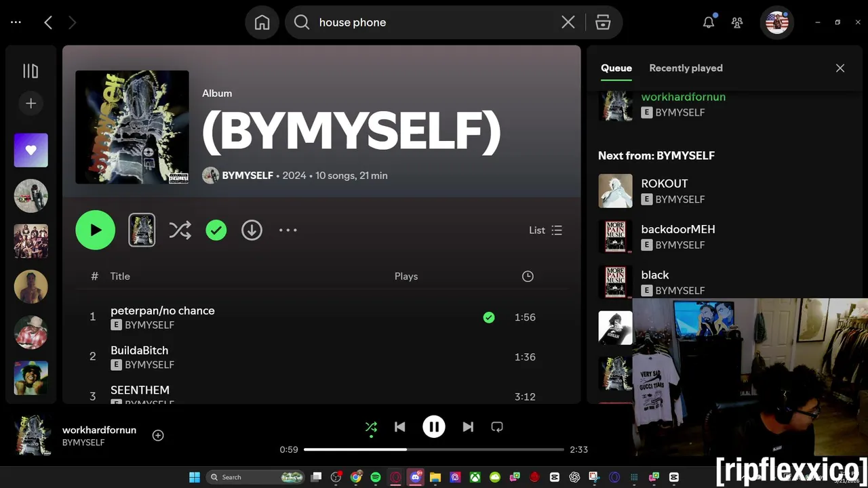
Task: Create a new playlist with plus button
Action: click(x=31, y=103)
